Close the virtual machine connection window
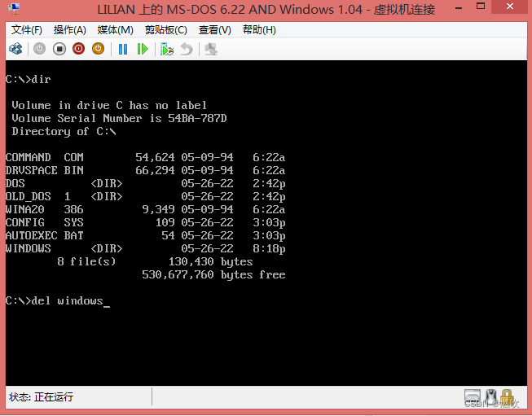 point(510,6)
